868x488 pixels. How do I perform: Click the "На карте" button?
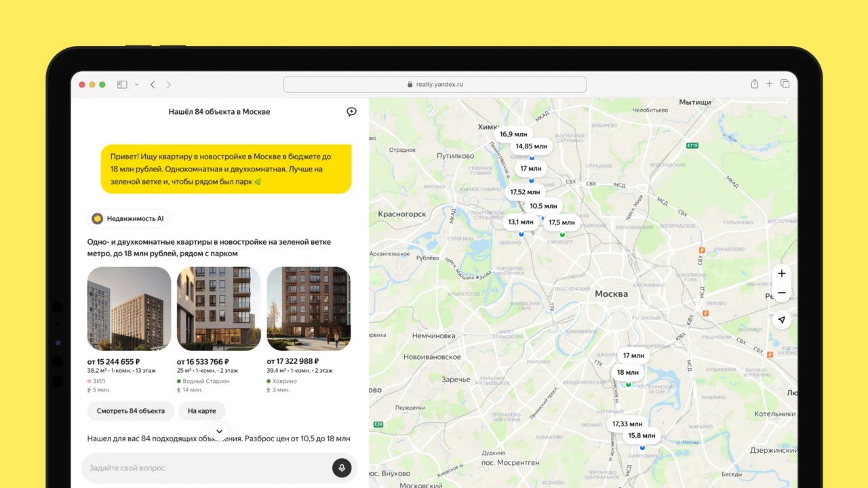click(201, 411)
